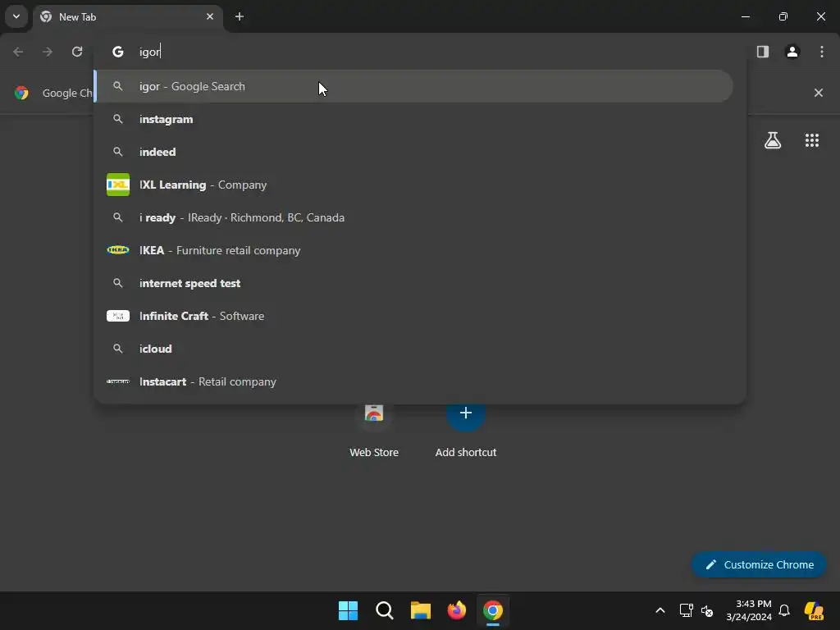Image resolution: width=840 pixels, height=630 pixels.
Task: Close the New Tab tab
Action: (210, 16)
